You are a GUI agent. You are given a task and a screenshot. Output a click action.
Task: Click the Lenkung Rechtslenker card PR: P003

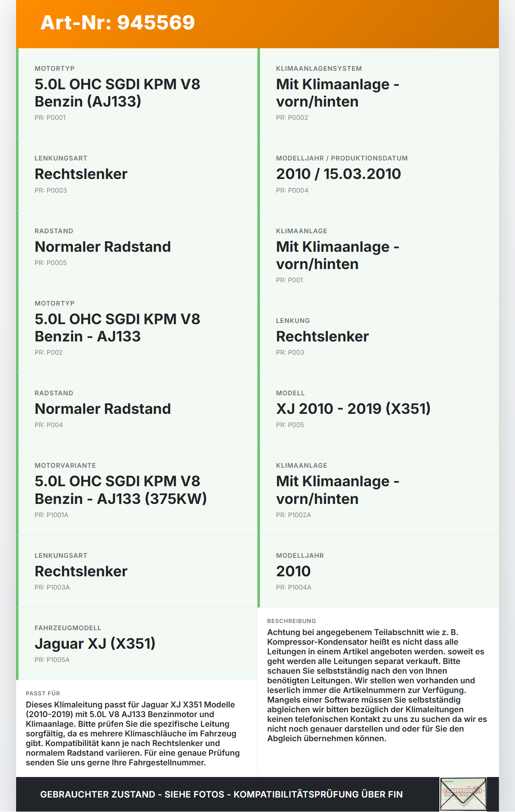pyautogui.click(x=378, y=337)
